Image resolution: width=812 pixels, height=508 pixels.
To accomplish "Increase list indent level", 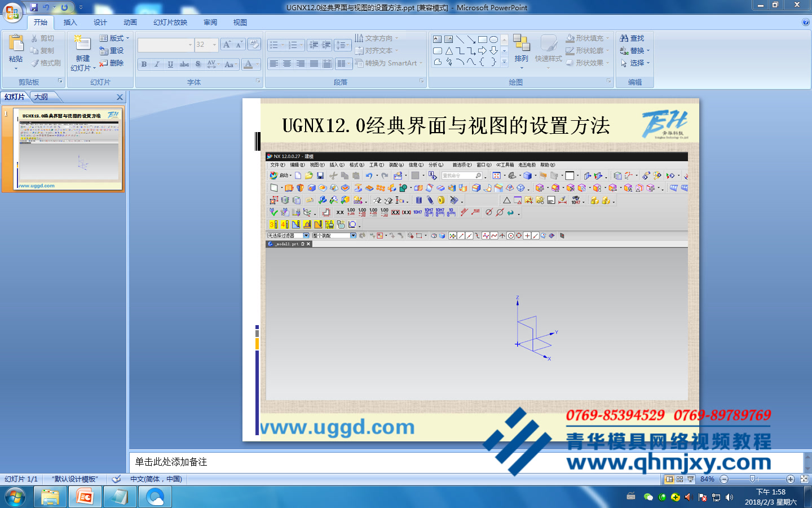I will click(x=326, y=45).
